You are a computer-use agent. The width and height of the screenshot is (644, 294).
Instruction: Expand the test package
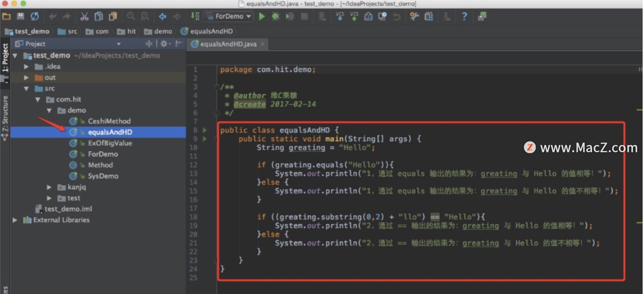[x=49, y=198]
